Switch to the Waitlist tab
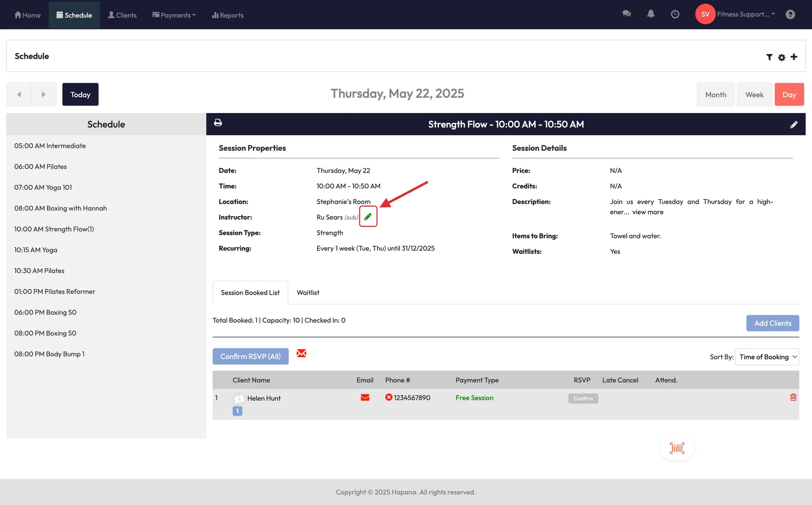This screenshot has width=812, height=505. (308, 292)
